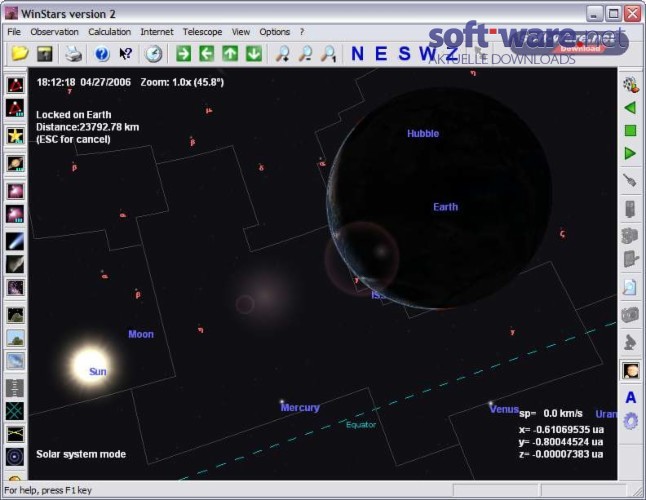646x500 pixels.
Task: Toggle nebulae display
Action: pos(15,191)
